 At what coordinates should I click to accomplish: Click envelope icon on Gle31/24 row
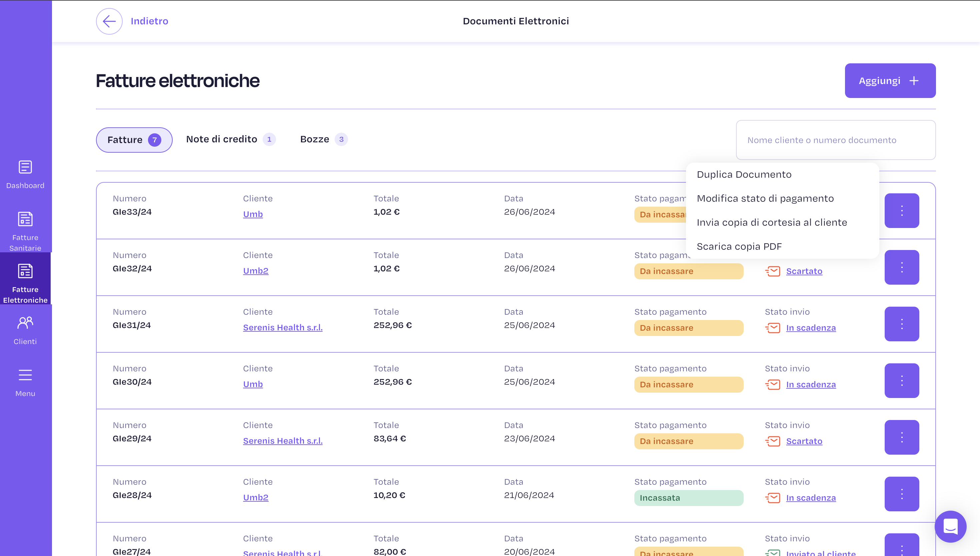click(x=773, y=328)
